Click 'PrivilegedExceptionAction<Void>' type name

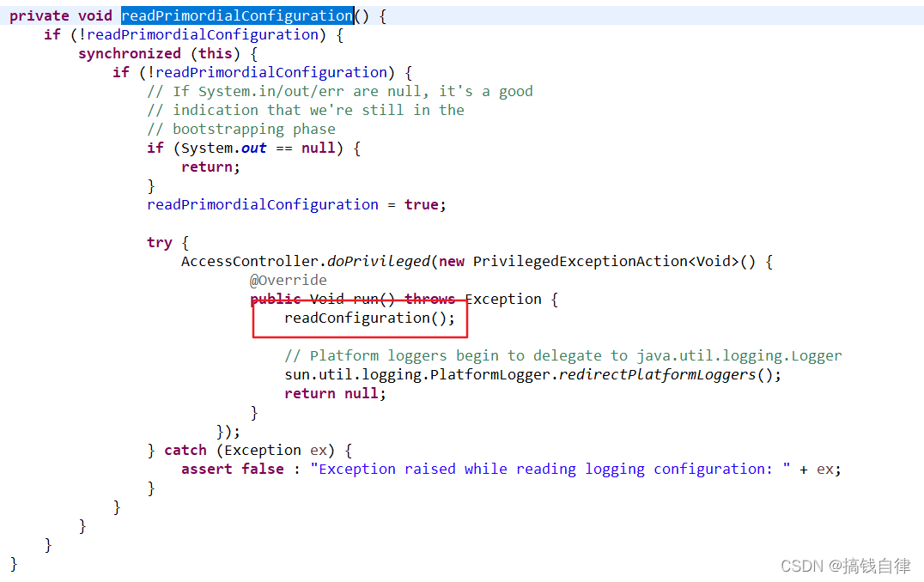(605, 261)
